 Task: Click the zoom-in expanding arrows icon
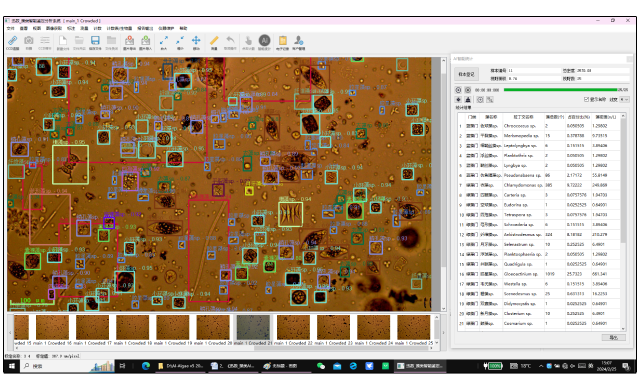164,40
